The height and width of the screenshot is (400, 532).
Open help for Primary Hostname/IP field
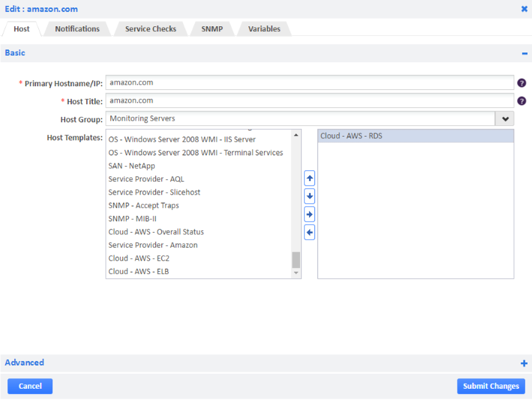click(521, 83)
